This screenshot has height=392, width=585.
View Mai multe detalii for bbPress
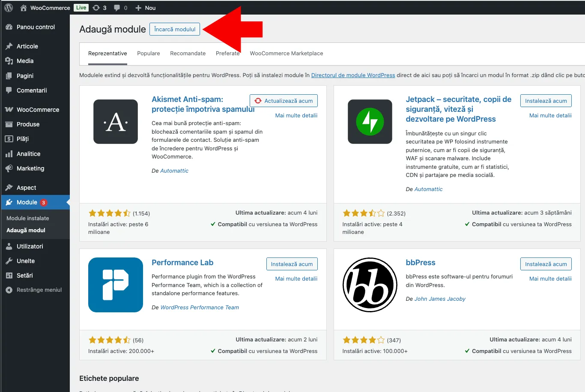[x=550, y=278]
